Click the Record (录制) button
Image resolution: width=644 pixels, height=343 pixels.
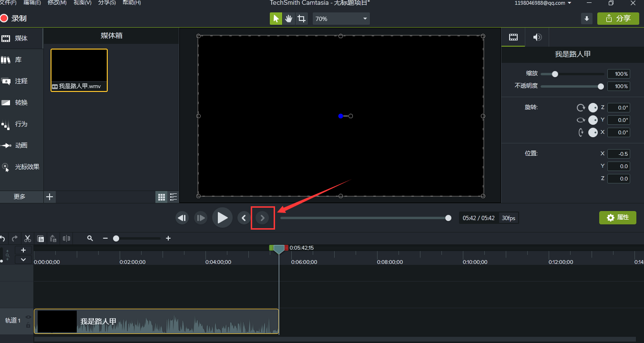tap(13, 19)
